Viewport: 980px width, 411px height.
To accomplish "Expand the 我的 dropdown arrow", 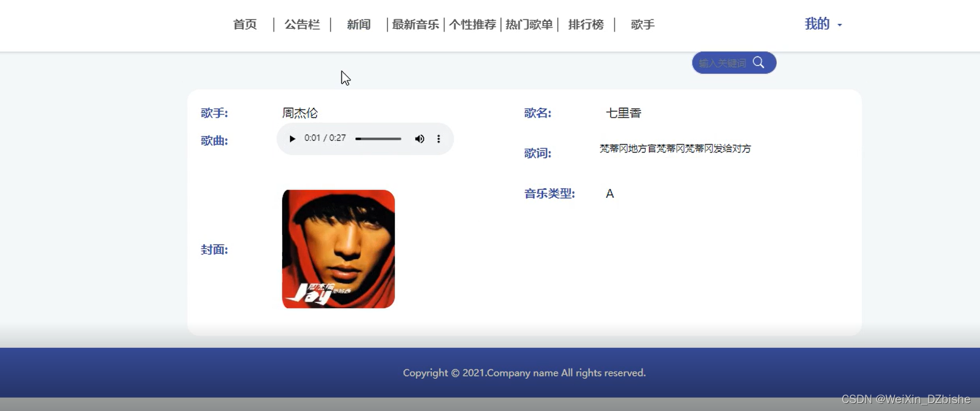I will coord(840,25).
